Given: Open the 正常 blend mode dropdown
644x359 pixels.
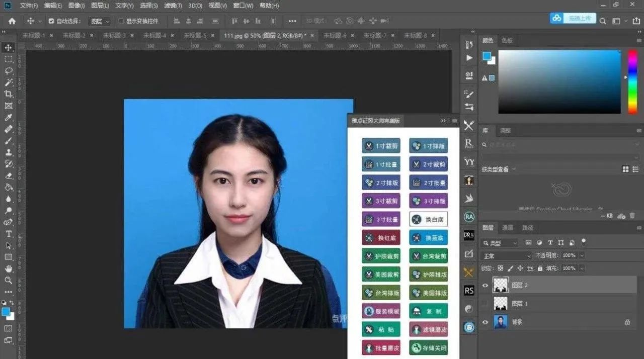Looking at the screenshot, I should (x=506, y=255).
